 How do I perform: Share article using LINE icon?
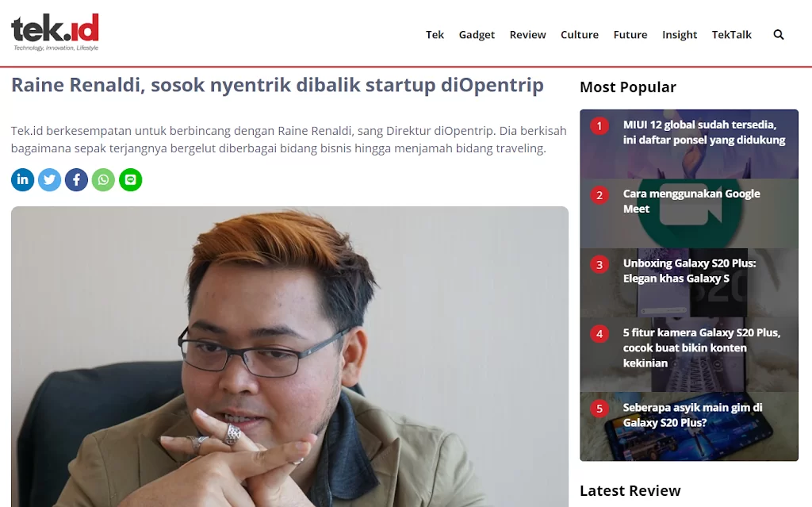[x=131, y=180]
